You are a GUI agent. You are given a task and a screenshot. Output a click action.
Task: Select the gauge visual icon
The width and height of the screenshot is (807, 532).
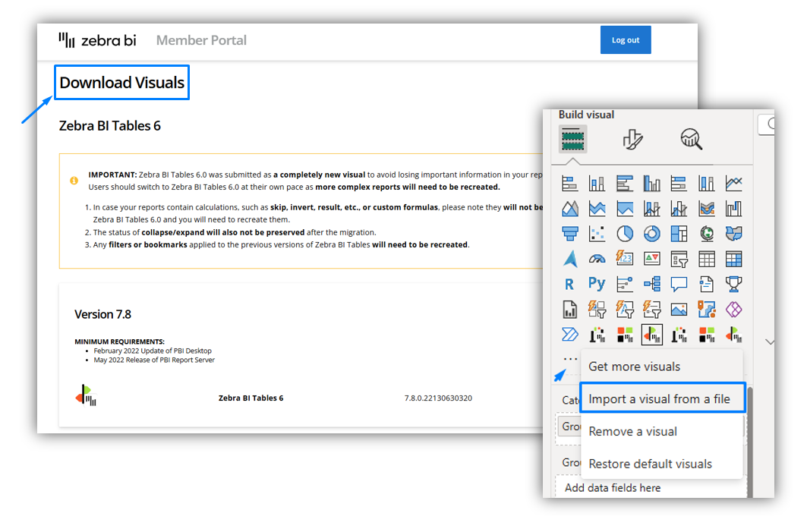[597, 259]
